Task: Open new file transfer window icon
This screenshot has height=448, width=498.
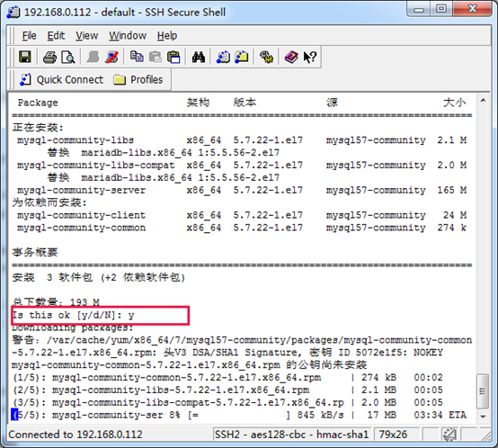Action: [242, 58]
